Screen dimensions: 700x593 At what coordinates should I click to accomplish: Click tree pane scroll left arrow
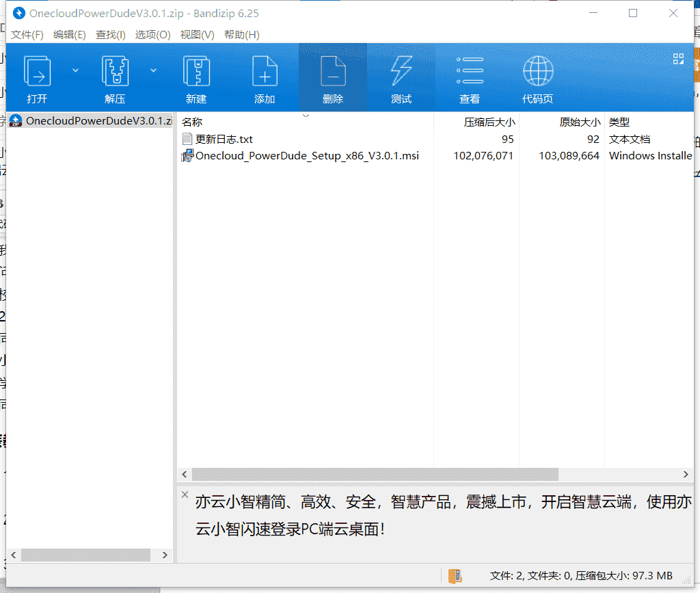pyautogui.click(x=14, y=555)
